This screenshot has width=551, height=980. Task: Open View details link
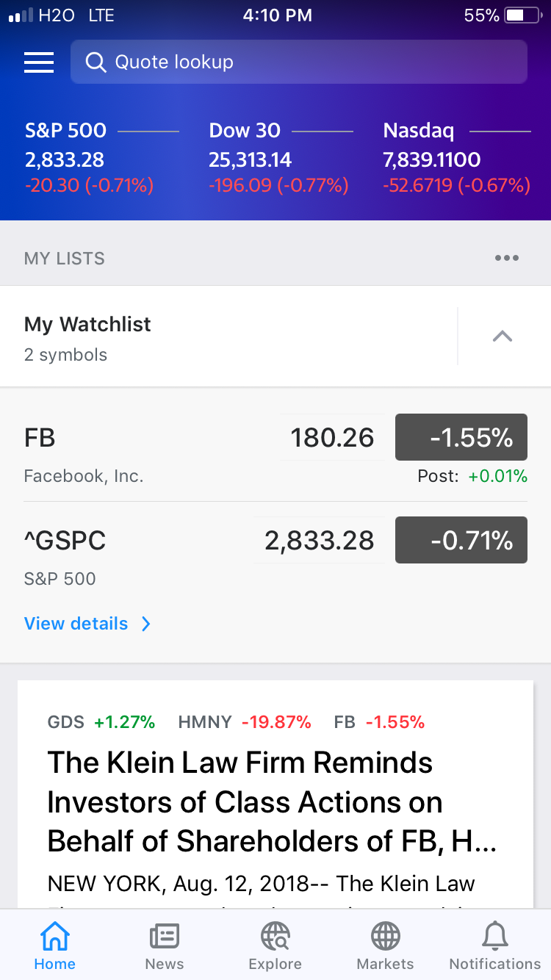pos(76,624)
